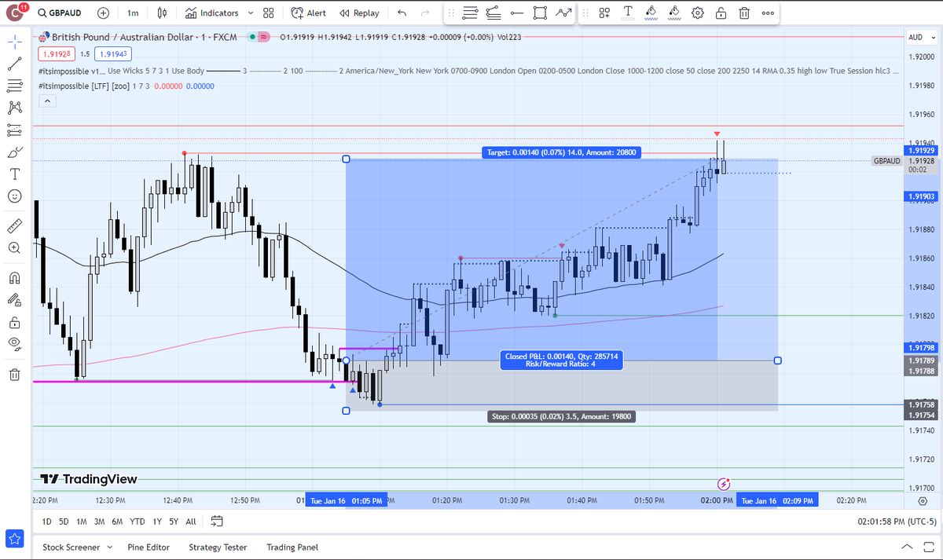Image resolution: width=943 pixels, height=560 pixels.
Task: Open the patterns drawing tools
Action: point(14,108)
